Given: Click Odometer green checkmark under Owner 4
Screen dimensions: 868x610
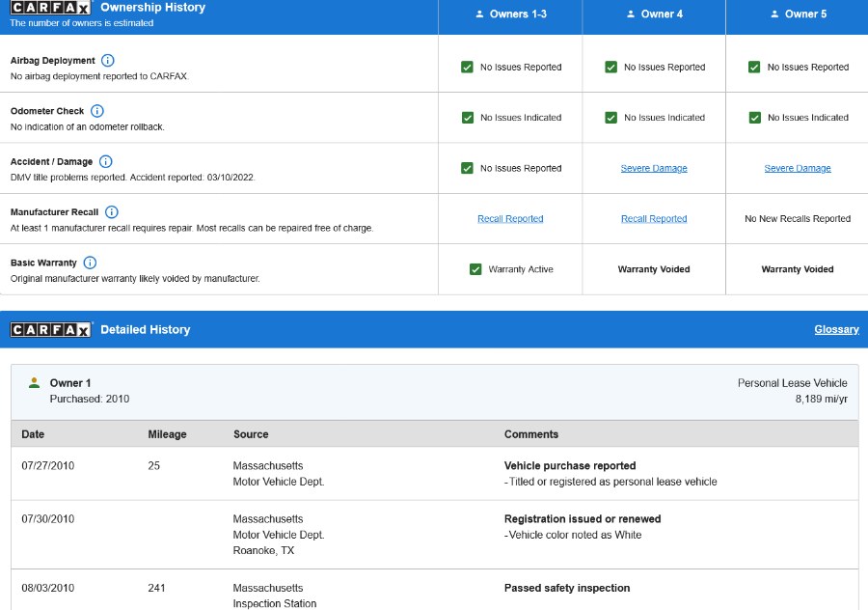Looking at the screenshot, I should tap(611, 118).
